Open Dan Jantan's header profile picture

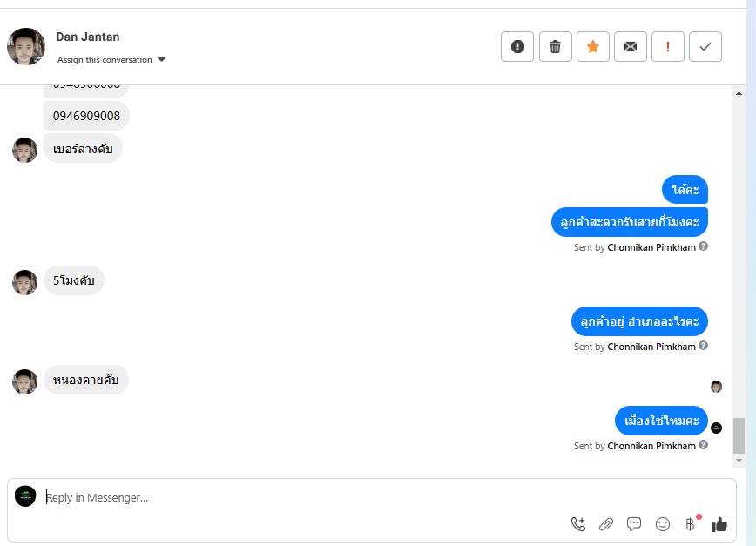coord(26,47)
